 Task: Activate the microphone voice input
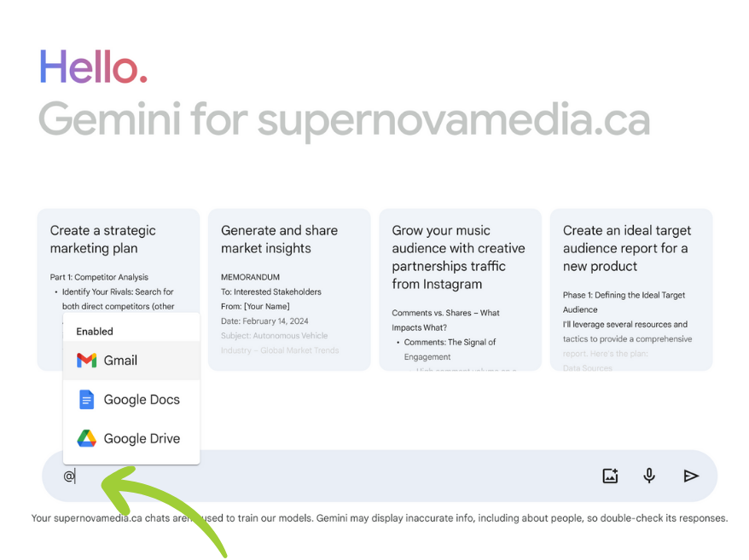(649, 476)
